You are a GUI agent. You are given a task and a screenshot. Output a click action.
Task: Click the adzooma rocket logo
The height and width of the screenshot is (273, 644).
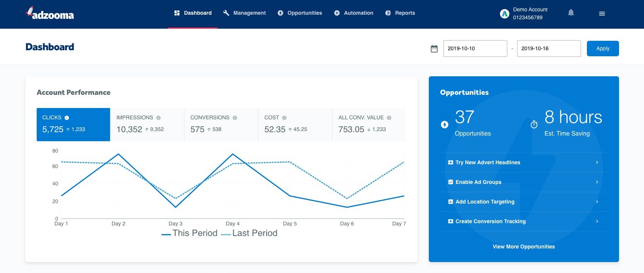point(50,14)
